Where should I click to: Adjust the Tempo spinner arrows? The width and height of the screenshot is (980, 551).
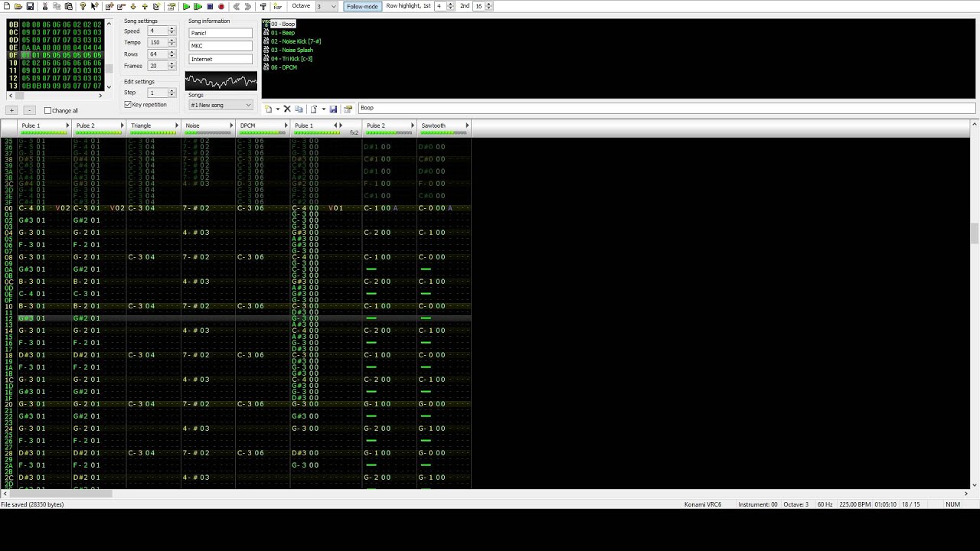coord(171,43)
